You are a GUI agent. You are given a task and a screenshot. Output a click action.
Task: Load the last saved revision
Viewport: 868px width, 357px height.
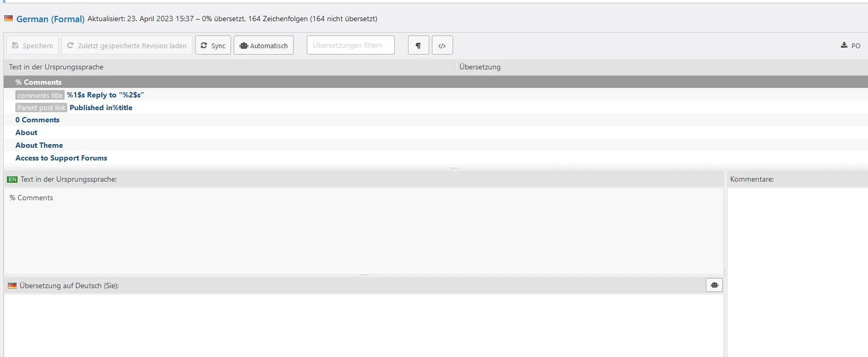(127, 46)
